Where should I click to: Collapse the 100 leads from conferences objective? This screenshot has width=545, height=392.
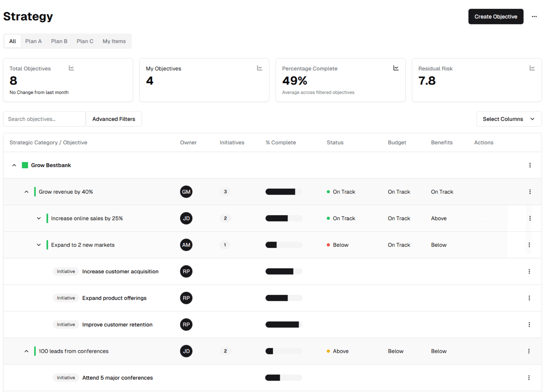coord(26,351)
